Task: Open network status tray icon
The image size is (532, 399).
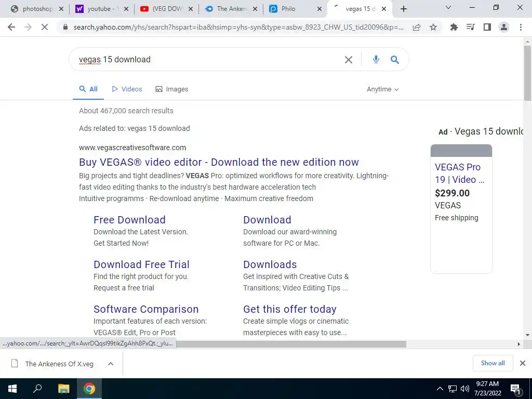Action: (x=453, y=389)
